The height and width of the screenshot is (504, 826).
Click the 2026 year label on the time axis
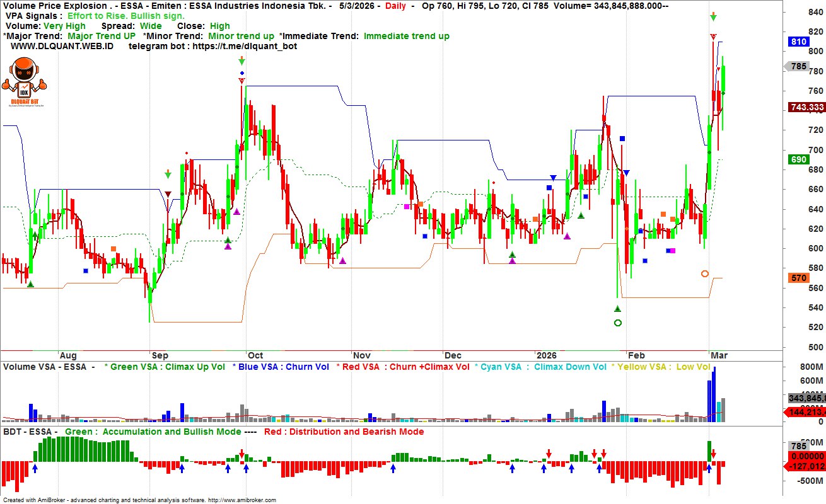tap(547, 355)
